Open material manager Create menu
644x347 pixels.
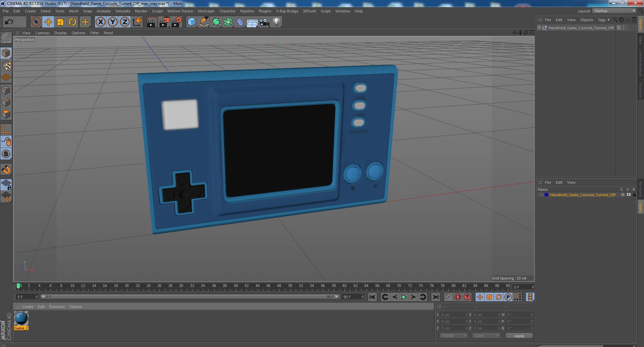coord(28,307)
